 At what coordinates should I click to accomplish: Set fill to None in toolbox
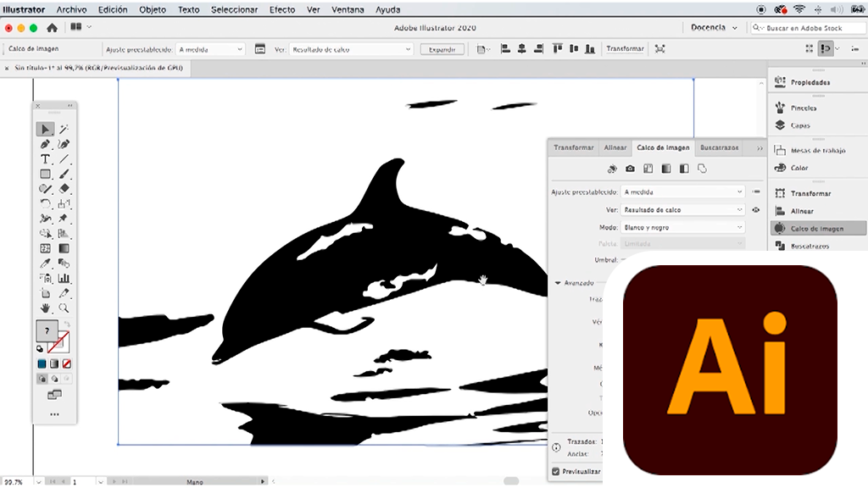64,363
